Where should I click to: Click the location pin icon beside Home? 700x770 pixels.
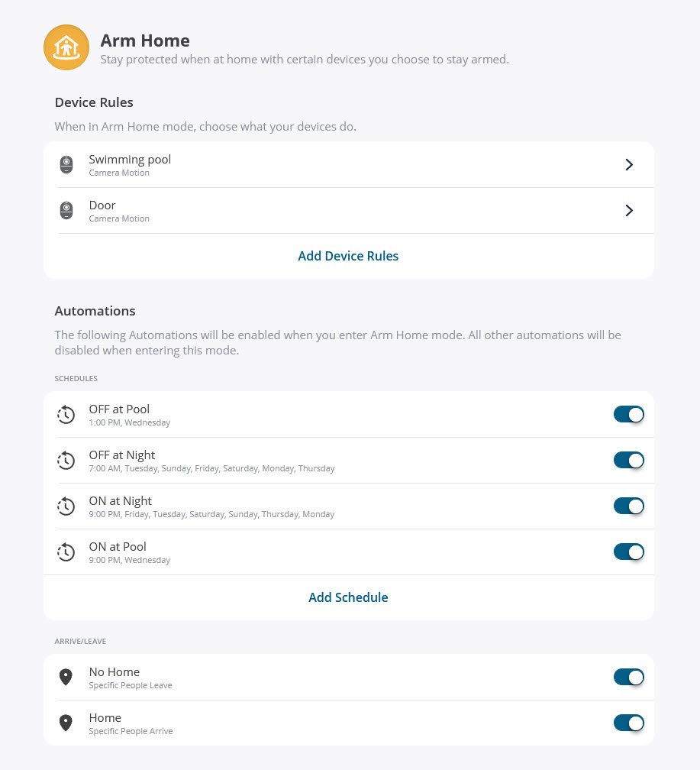[x=66, y=723]
